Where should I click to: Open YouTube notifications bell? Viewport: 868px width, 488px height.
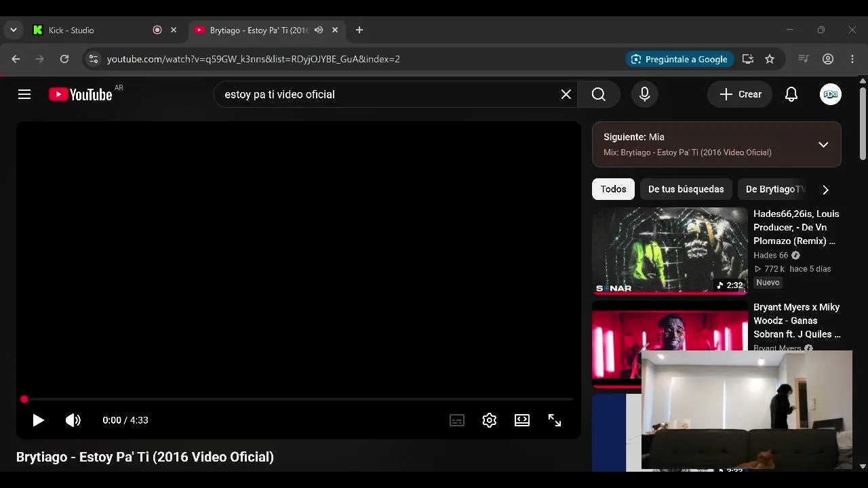791,94
